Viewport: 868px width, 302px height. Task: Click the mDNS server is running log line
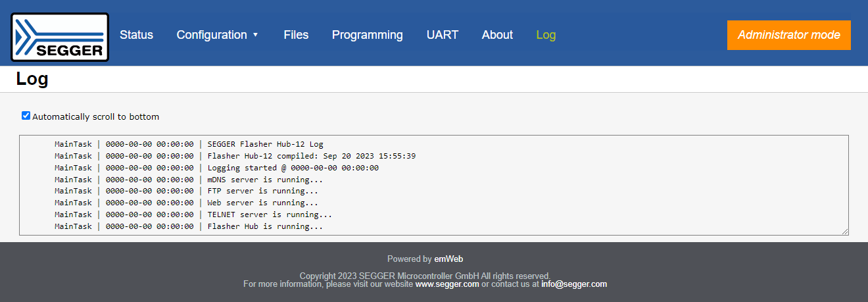265,179
